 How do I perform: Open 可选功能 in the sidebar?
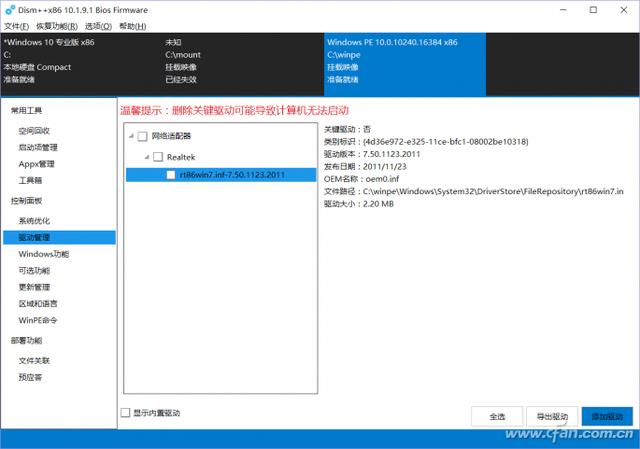(34, 271)
